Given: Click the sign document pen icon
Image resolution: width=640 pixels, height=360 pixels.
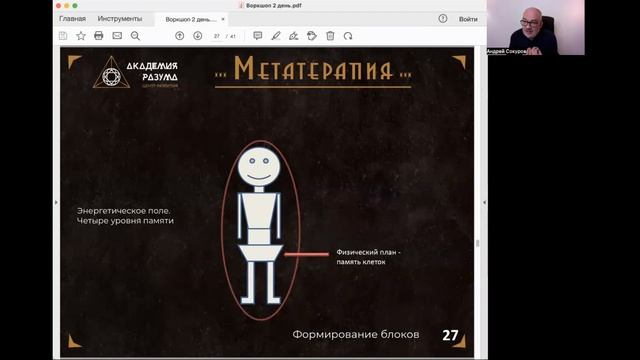Looking at the screenshot, I should 293,36.
